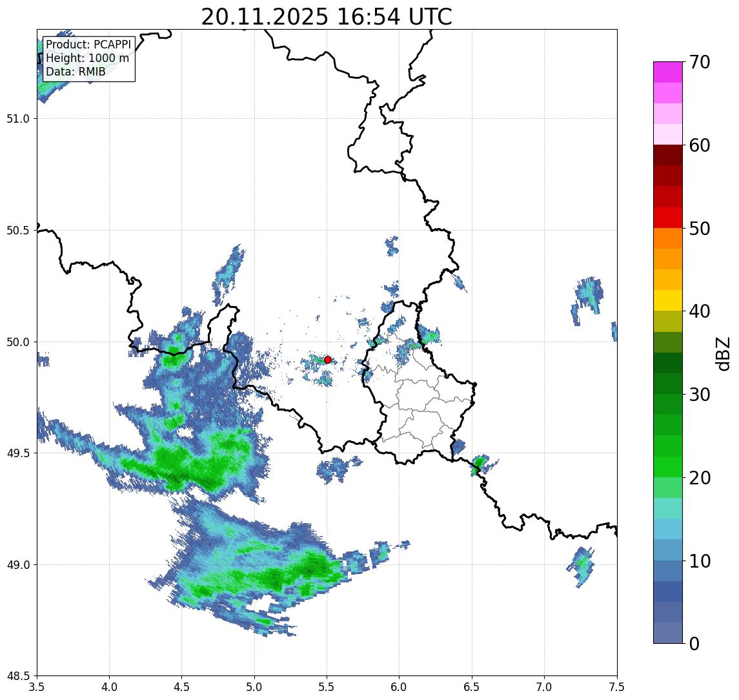This screenshot has width=739, height=700.
Task: Click the red radar location dot
Action: pyautogui.click(x=328, y=360)
